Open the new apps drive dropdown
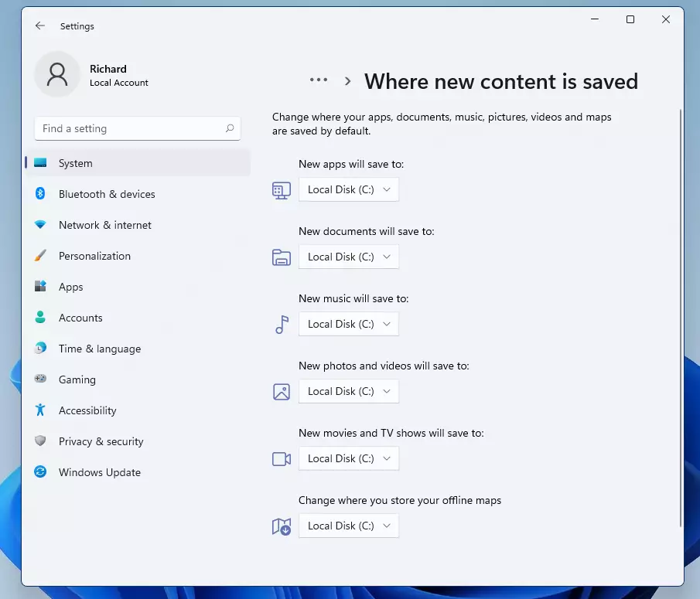The width and height of the screenshot is (700, 599). (x=349, y=189)
